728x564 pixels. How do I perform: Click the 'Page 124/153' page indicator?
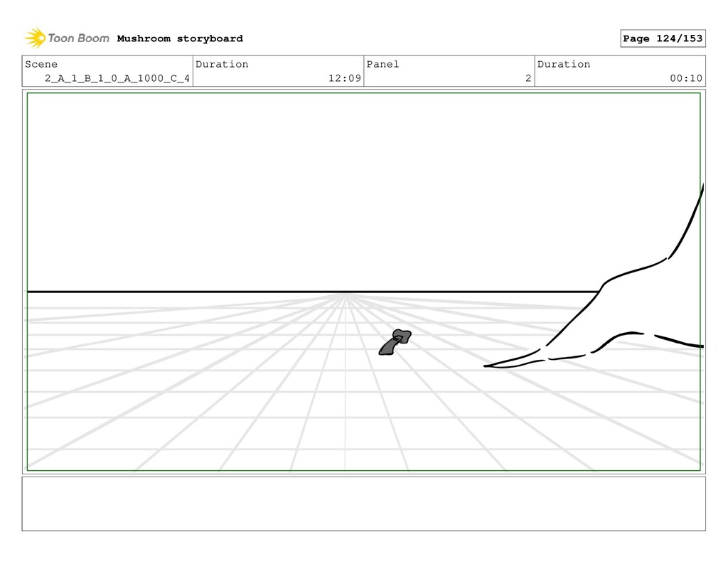click(663, 38)
